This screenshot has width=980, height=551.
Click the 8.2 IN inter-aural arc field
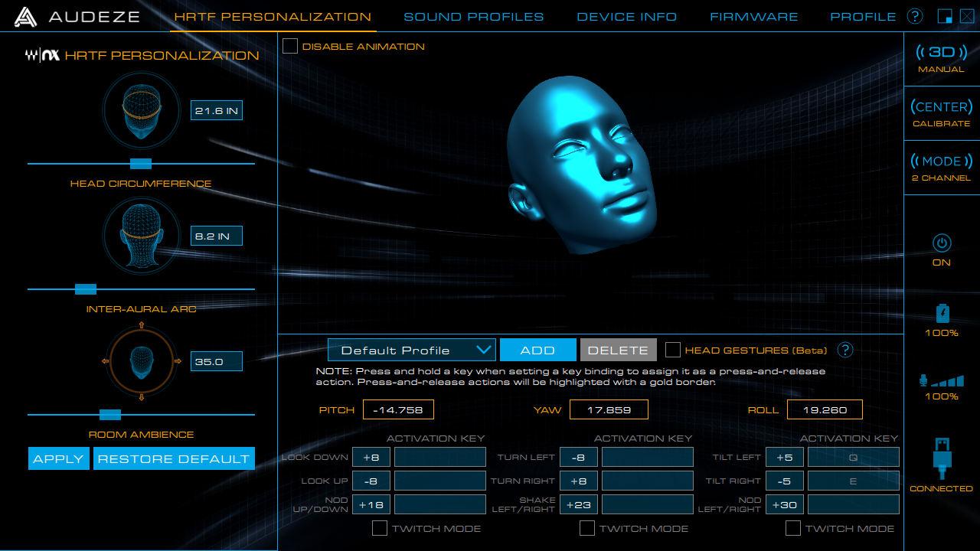click(x=217, y=236)
